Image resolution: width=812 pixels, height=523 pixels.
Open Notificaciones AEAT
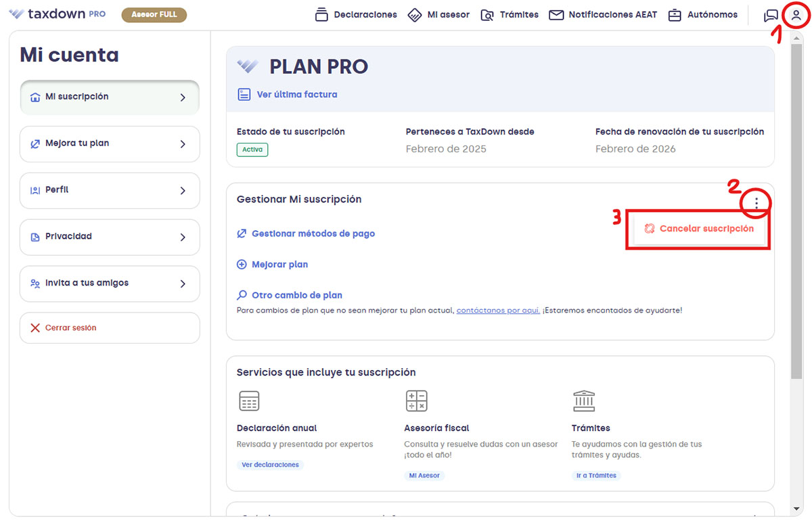[x=603, y=15]
